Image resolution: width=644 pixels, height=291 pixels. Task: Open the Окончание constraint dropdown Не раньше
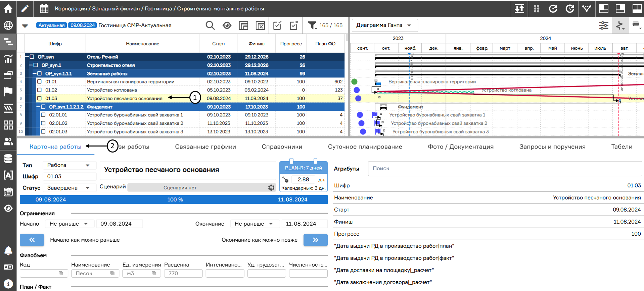click(254, 224)
